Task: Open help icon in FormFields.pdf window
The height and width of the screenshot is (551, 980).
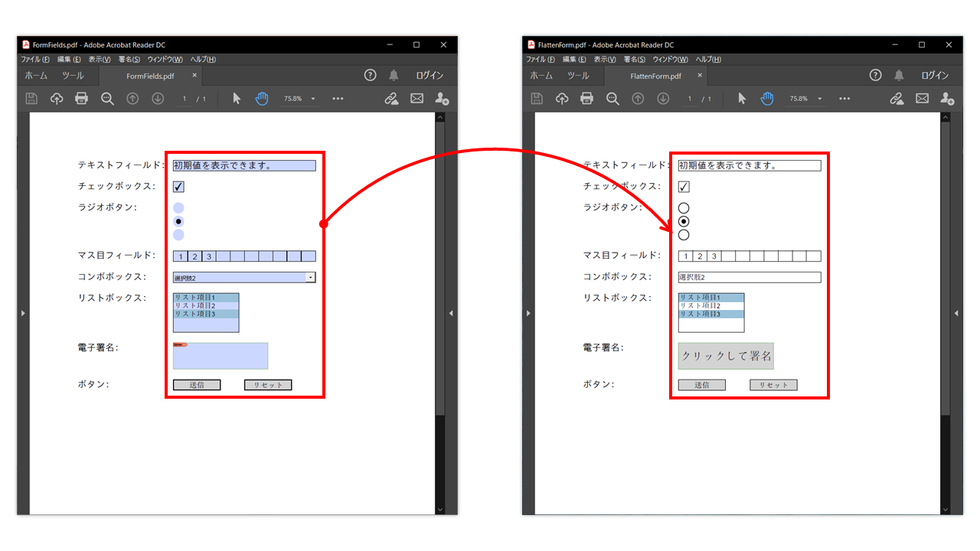Action: coord(371,75)
